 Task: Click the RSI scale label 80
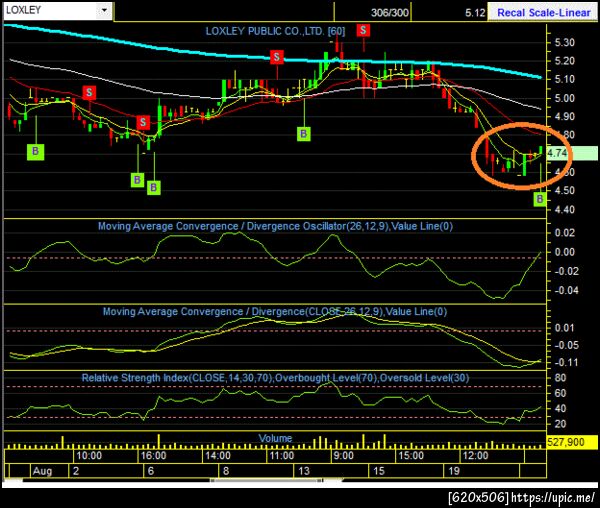pyautogui.click(x=560, y=378)
